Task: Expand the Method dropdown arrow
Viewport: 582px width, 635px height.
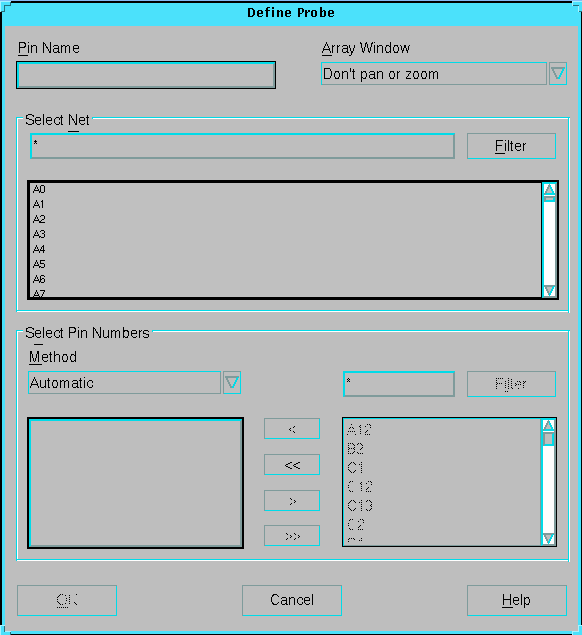Action: pyautogui.click(x=232, y=383)
